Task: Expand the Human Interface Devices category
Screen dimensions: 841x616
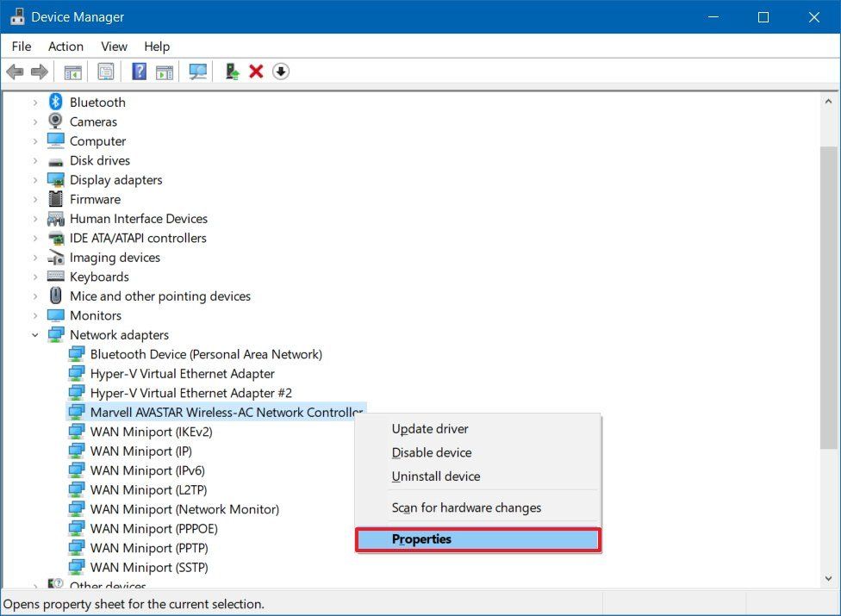Action: pos(34,218)
